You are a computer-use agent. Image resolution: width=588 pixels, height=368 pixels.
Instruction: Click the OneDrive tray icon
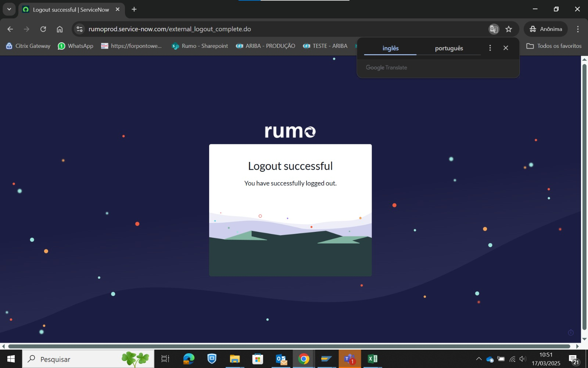point(490,359)
